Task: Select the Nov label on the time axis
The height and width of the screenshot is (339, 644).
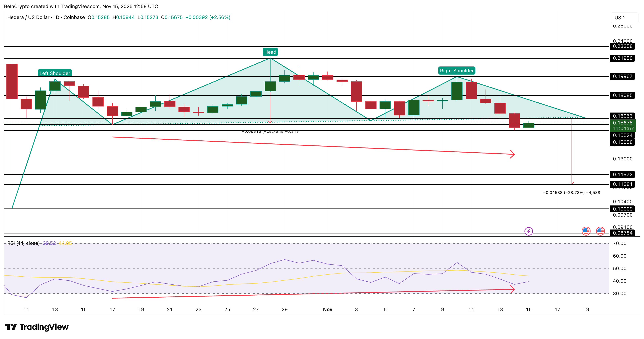Action: (x=327, y=310)
